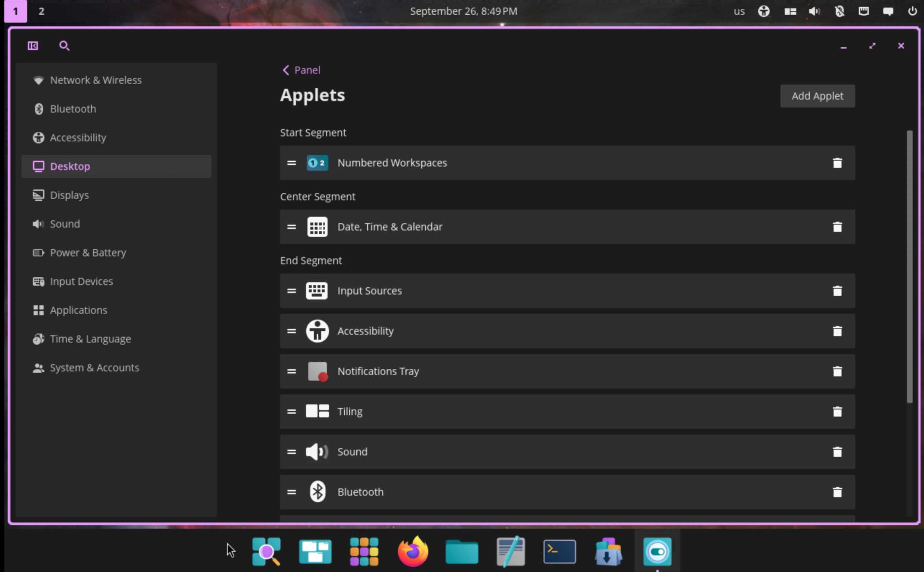Click the scrollbar on the right edge

coord(910,265)
